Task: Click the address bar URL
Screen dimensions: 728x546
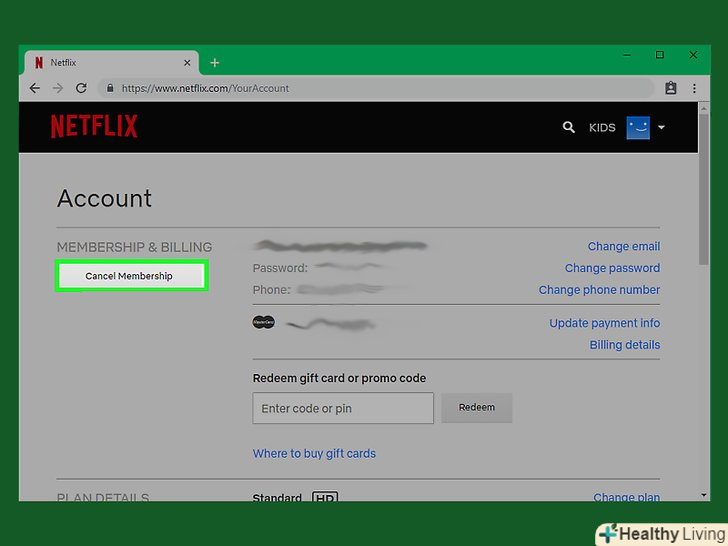Action: (205, 88)
